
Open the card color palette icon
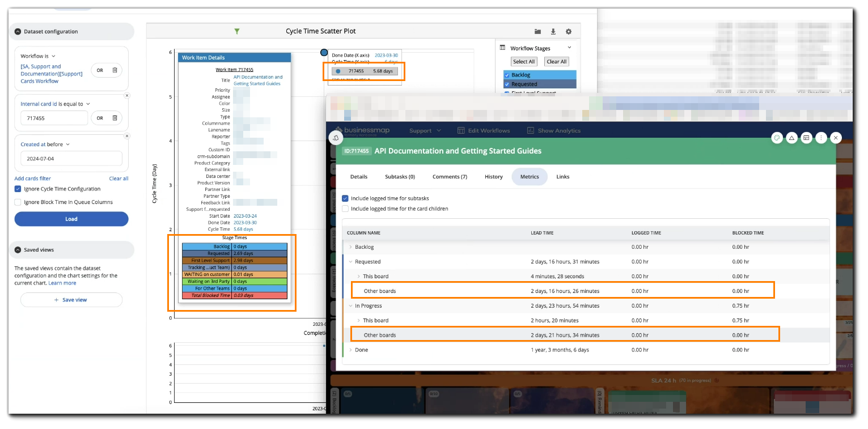point(777,138)
